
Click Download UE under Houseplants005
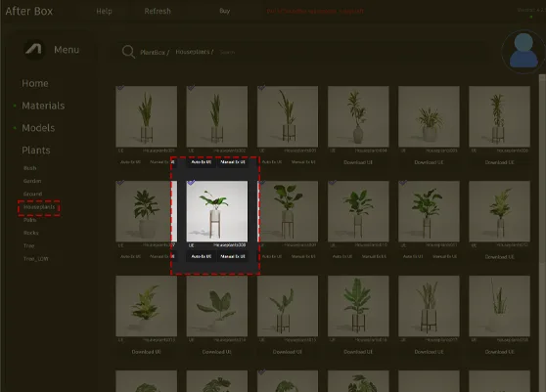[x=429, y=162]
